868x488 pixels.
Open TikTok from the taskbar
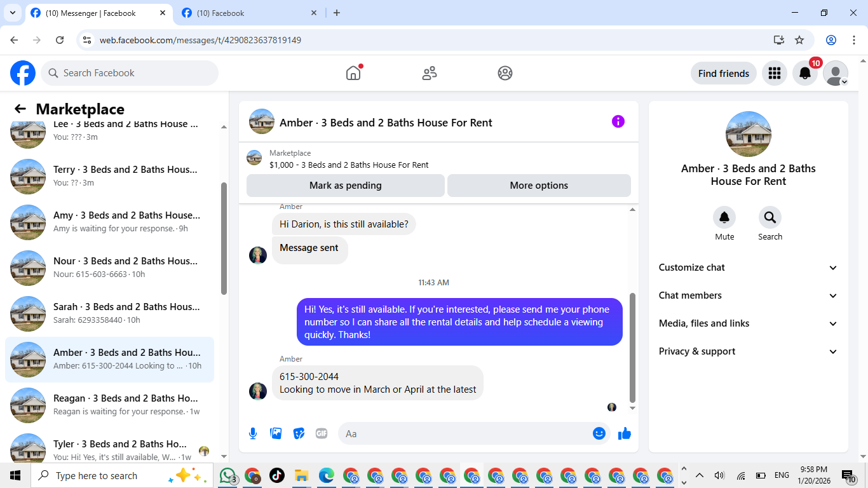coord(277,475)
